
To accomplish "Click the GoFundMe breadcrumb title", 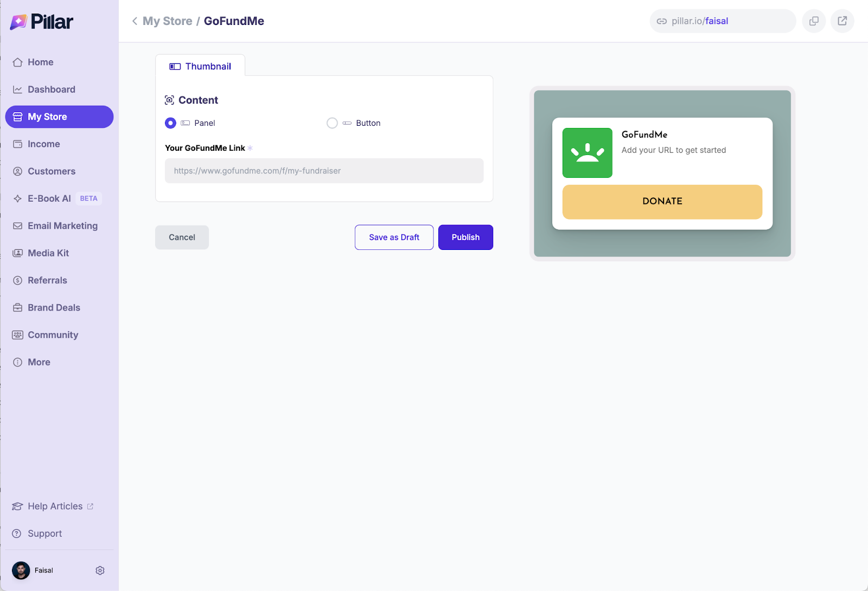I will tap(234, 21).
